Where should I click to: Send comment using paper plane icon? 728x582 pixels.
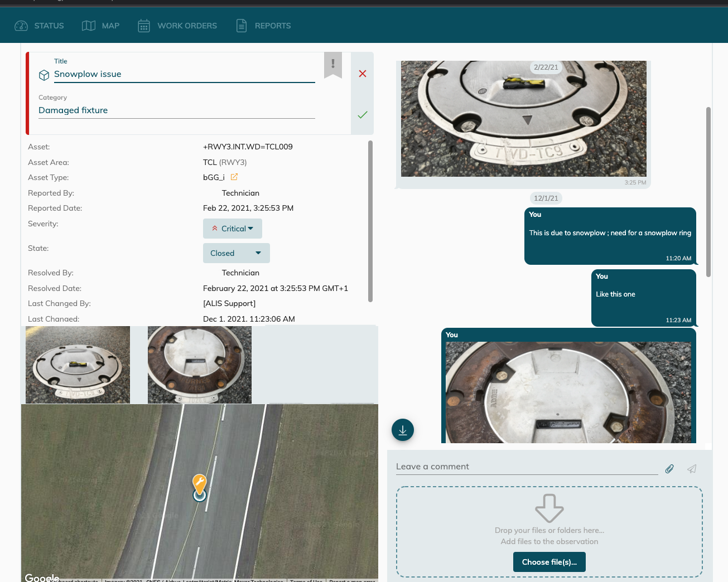(692, 469)
